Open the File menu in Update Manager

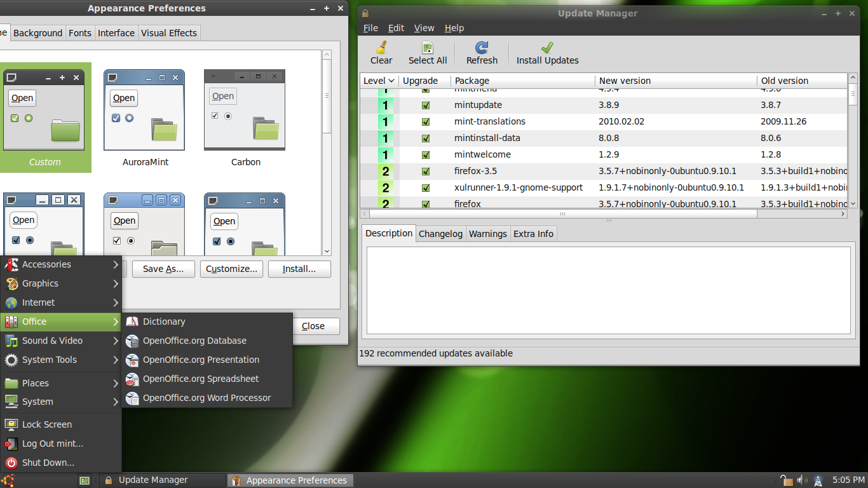[370, 28]
